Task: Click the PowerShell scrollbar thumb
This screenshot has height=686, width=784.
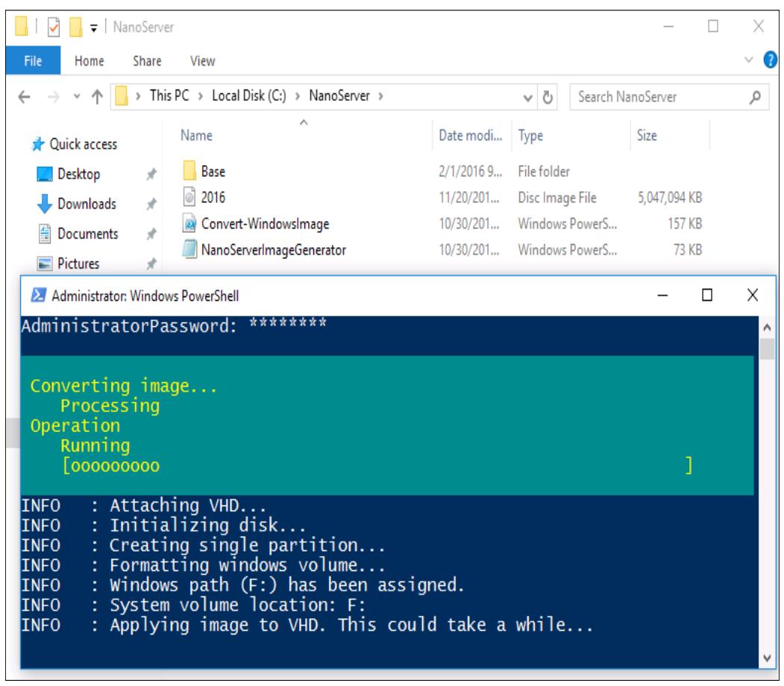Action: (x=767, y=349)
